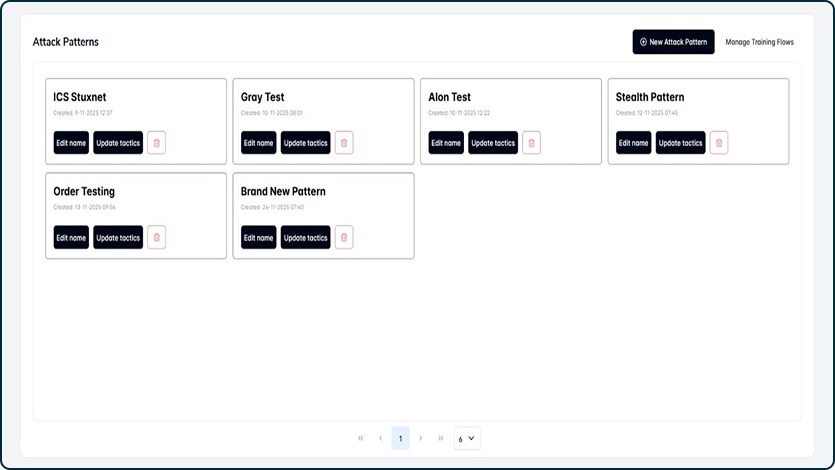Edit name of Order Testing
Image resolution: width=835 pixels, height=470 pixels.
(71, 237)
